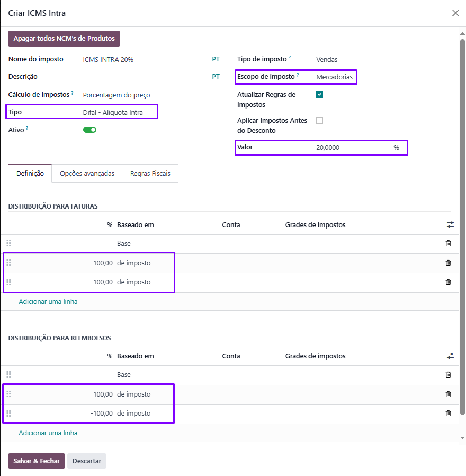Open the PT translation for Descrição
This screenshot has height=476, width=466.
click(216, 76)
